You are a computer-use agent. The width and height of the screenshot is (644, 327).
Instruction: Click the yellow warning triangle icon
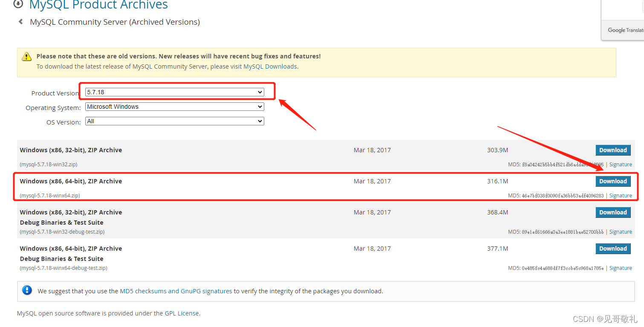(26, 56)
